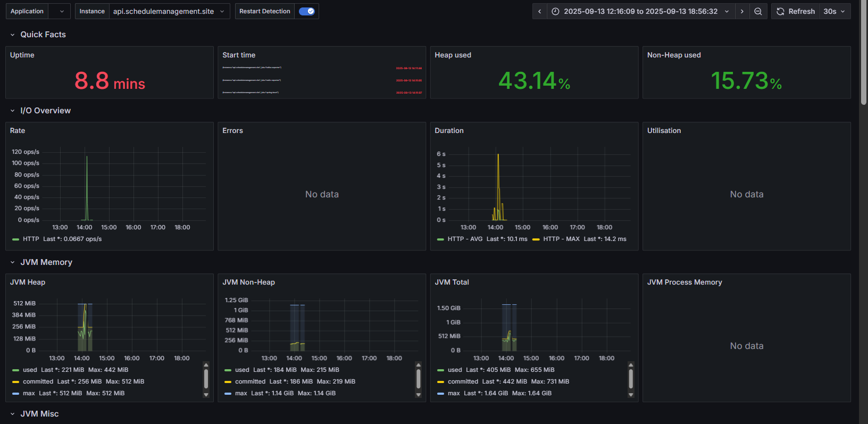Image resolution: width=868 pixels, height=424 pixels.
Task: Toggle HTTP - MAX series in Duration legend
Action: click(x=561, y=239)
